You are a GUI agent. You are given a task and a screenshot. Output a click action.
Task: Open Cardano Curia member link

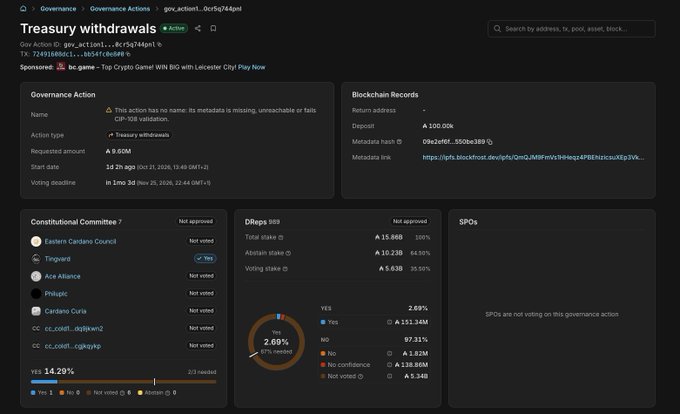click(65, 311)
